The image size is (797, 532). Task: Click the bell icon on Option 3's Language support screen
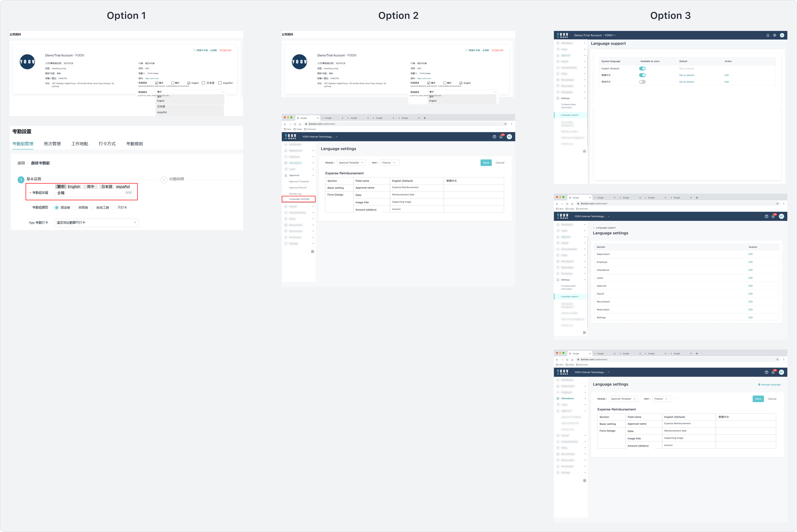pos(768,35)
